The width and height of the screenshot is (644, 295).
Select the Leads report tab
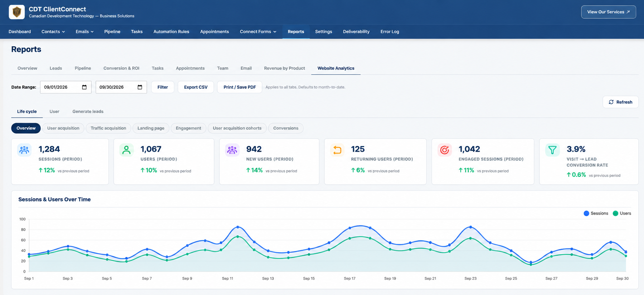(56, 68)
